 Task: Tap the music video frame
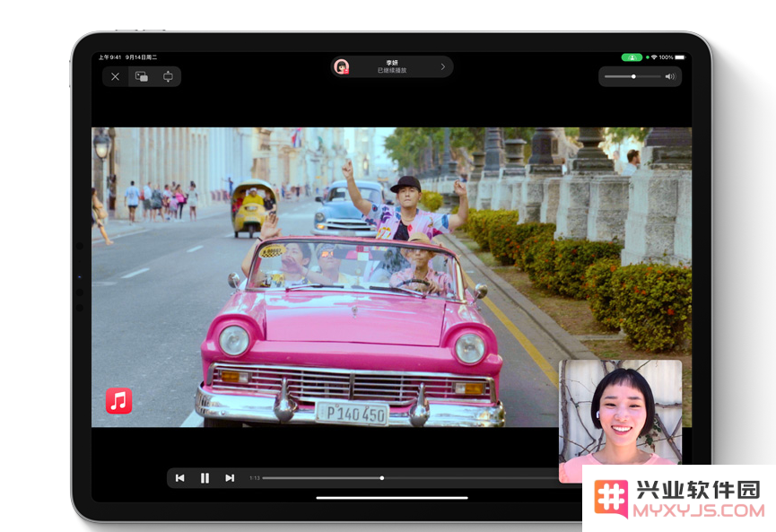pos(391,277)
